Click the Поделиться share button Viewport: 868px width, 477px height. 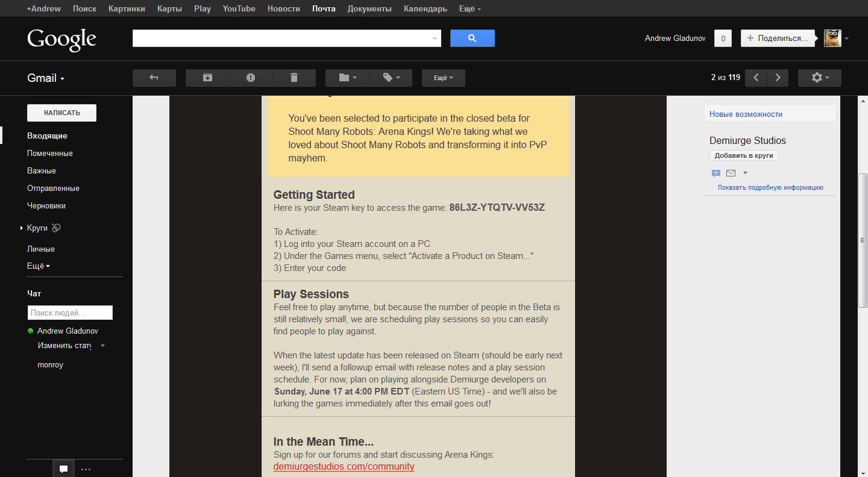778,38
